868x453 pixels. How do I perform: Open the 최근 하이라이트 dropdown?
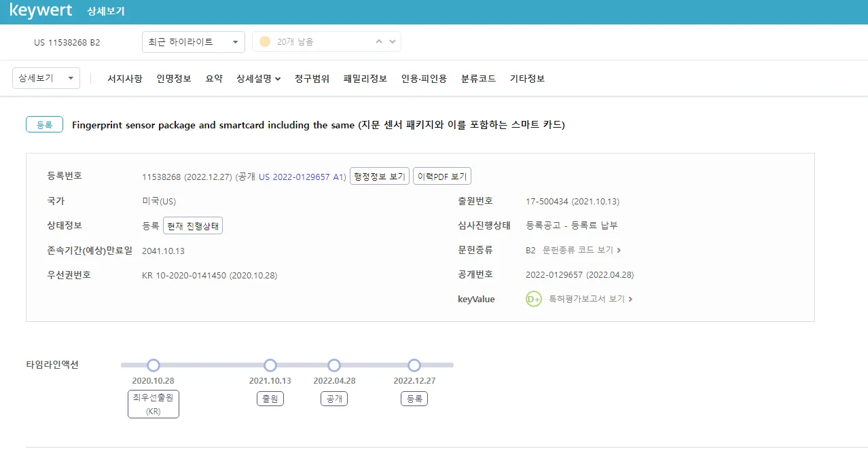point(193,42)
